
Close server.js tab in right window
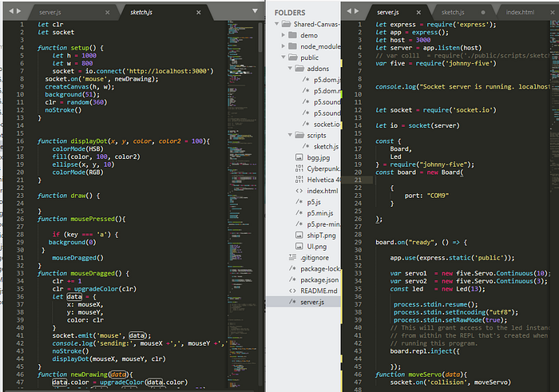point(418,13)
